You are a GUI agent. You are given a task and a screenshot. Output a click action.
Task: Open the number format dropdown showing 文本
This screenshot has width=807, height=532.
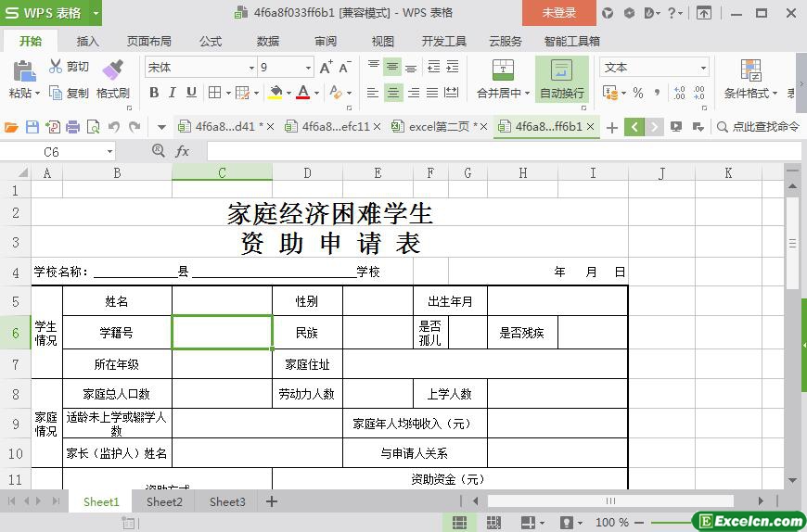(703, 68)
